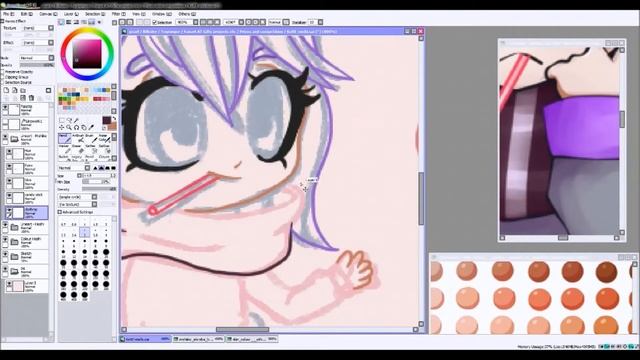The height and width of the screenshot is (360, 640).
Task: Pick a color in the color square
Action: point(87,53)
